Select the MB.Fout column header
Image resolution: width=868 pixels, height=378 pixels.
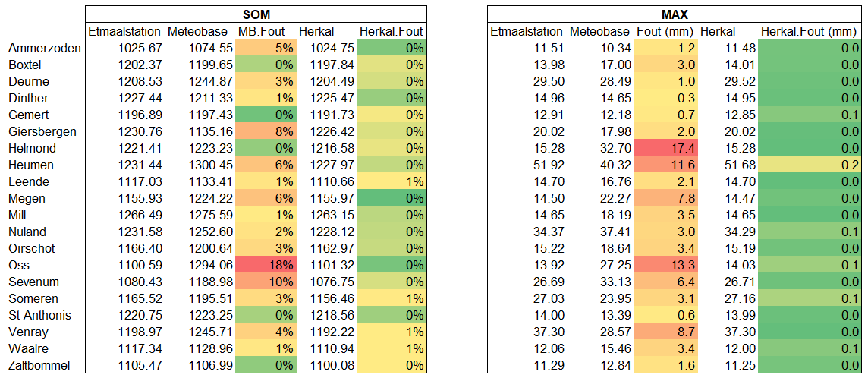pos(263,31)
